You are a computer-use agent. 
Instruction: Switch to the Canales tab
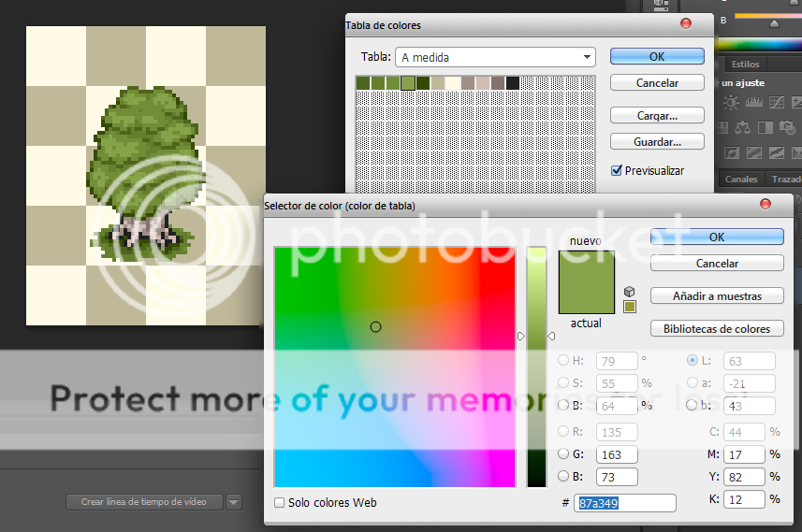click(x=741, y=179)
